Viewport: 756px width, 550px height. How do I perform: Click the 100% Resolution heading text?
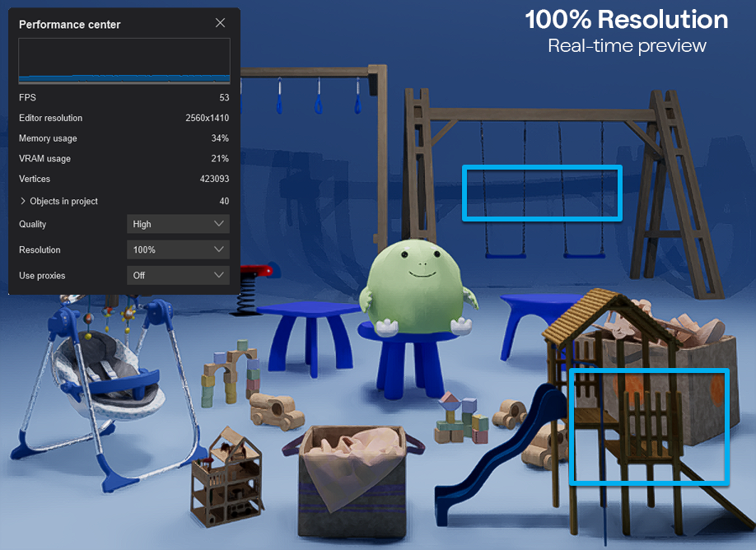627,20
